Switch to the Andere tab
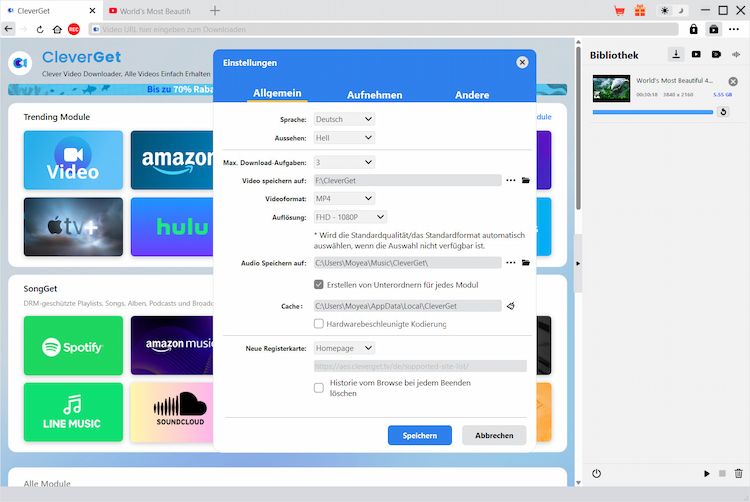 click(x=472, y=95)
